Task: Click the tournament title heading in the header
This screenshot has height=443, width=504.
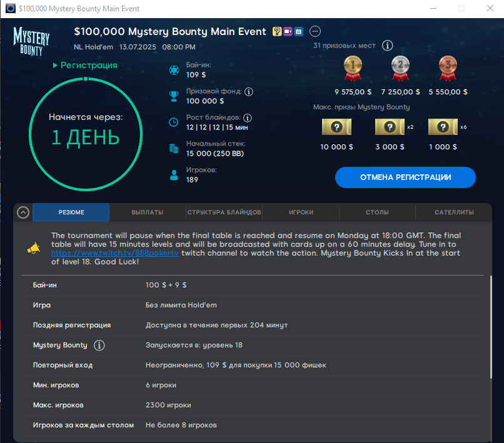Action: point(170,31)
